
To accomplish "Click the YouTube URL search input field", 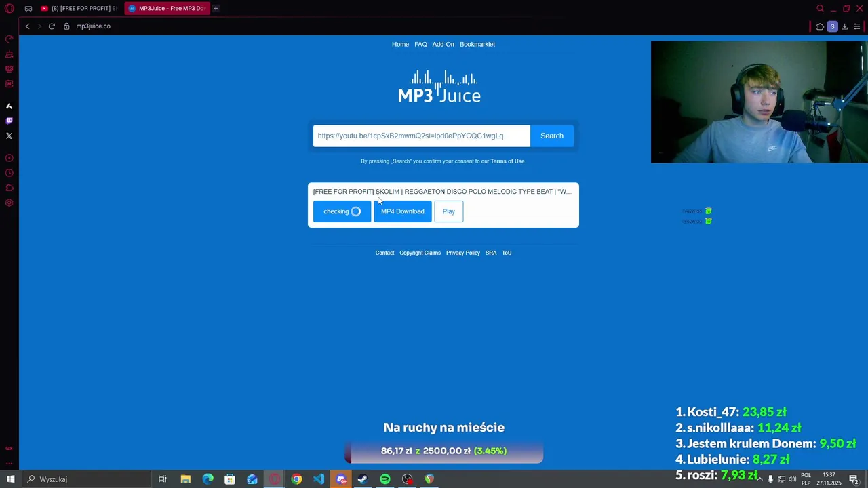I will pos(421,136).
